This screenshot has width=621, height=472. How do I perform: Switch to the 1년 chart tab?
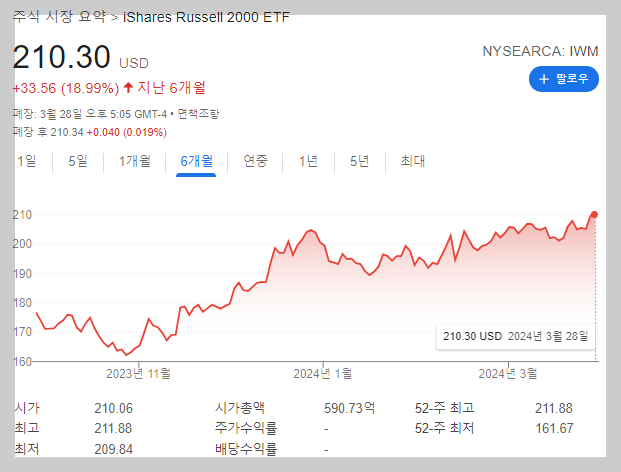308,161
